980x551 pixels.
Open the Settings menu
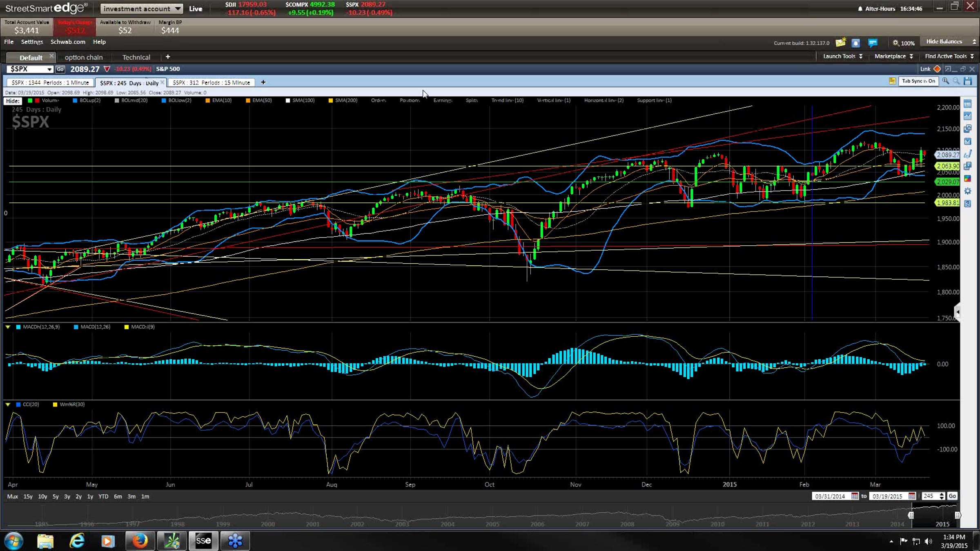tap(32, 42)
